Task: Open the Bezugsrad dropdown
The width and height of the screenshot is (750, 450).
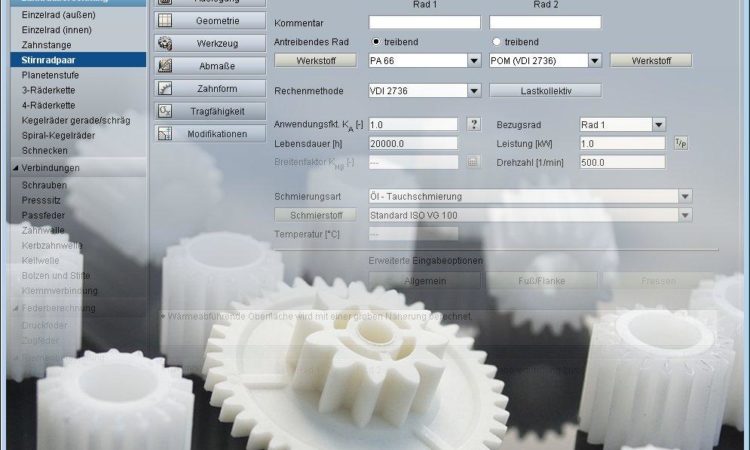Action: click(x=659, y=125)
